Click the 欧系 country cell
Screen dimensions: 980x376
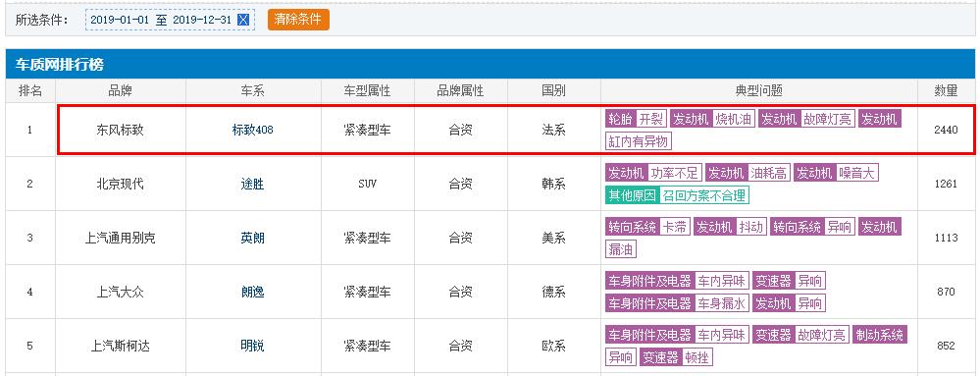(553, 346)
